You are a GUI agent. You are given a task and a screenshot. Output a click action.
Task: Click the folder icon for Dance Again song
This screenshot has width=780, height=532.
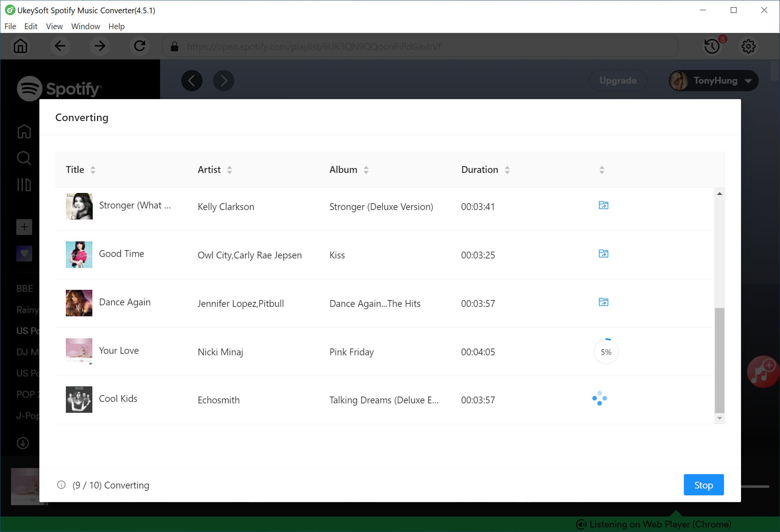click(x=603, y=302)
